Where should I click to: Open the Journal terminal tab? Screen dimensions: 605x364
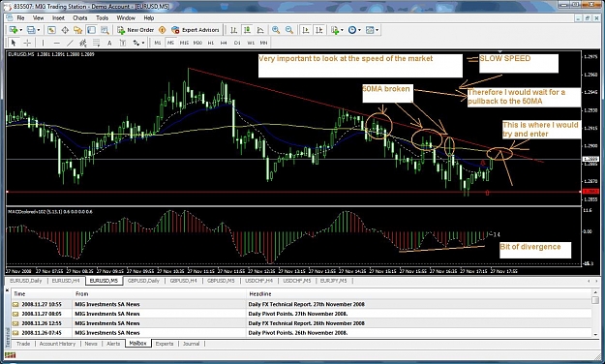[191, 344]
